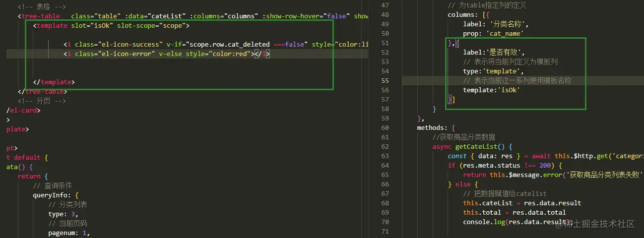Click the :show-row-hover="false" attribute

pyautogui.click(x=308, y=16)
